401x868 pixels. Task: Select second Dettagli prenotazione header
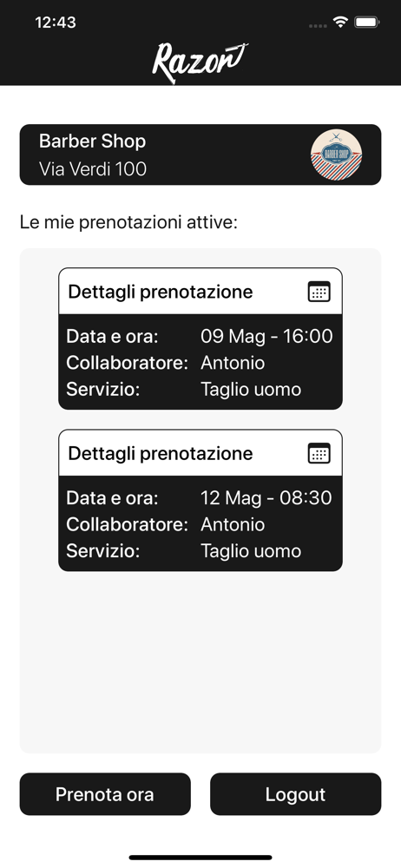pyautogui.click(x=200, y=453)
